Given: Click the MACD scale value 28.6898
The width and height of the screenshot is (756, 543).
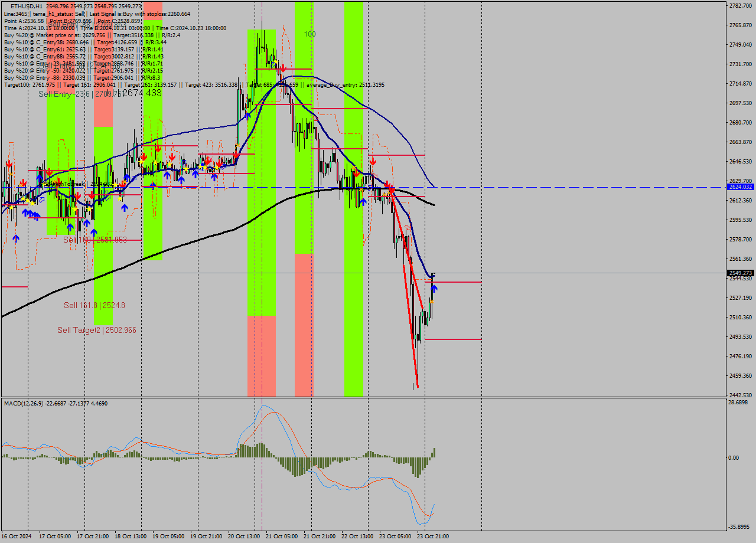Looking at the screenshot, I should (738, 402).
